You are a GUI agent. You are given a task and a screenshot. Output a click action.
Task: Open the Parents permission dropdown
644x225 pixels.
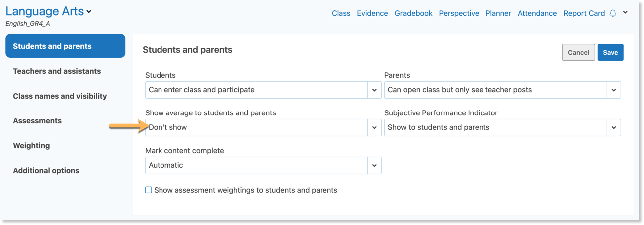pos(502,90)
